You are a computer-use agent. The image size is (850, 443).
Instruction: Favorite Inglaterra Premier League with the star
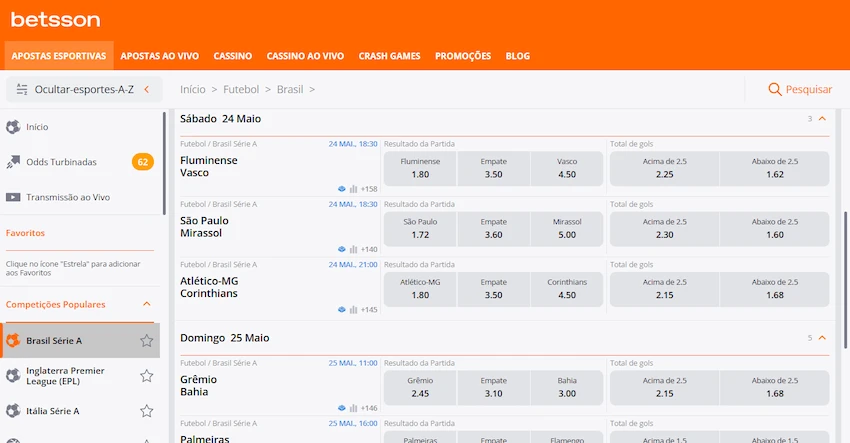(146, 376)
